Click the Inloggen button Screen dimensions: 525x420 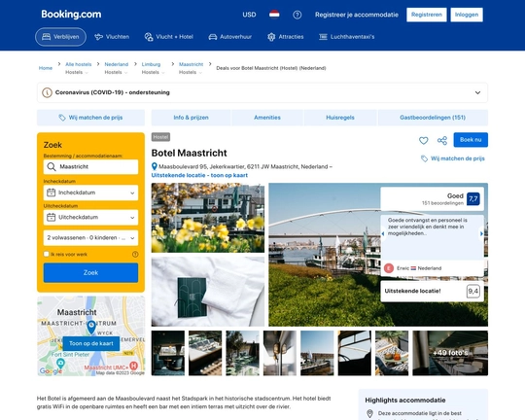click(x=467, y=15)
